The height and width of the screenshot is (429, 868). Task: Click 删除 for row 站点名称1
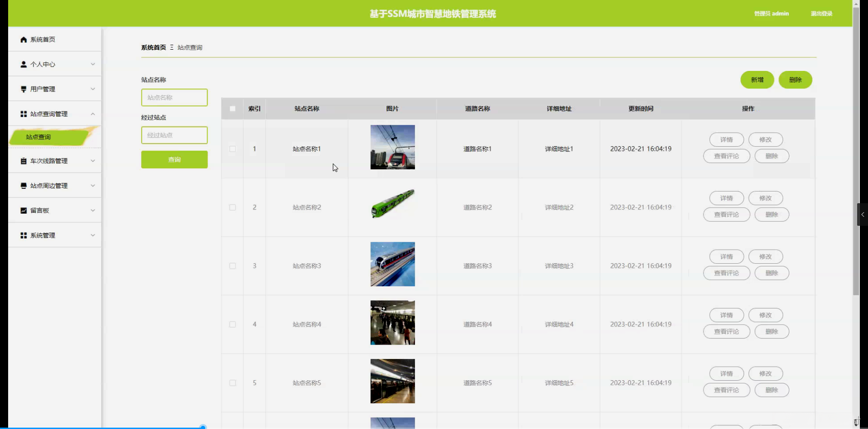tap(772, 156)
